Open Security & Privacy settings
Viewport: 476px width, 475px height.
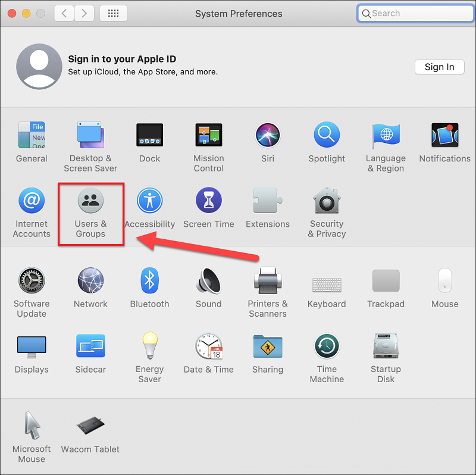pos(327,201)
